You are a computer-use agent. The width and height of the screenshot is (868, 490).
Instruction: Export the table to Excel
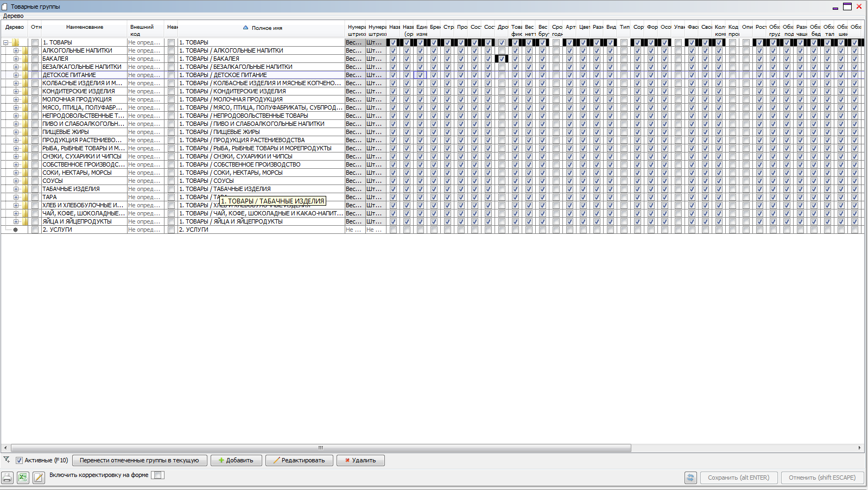click(x=23, y=478)
